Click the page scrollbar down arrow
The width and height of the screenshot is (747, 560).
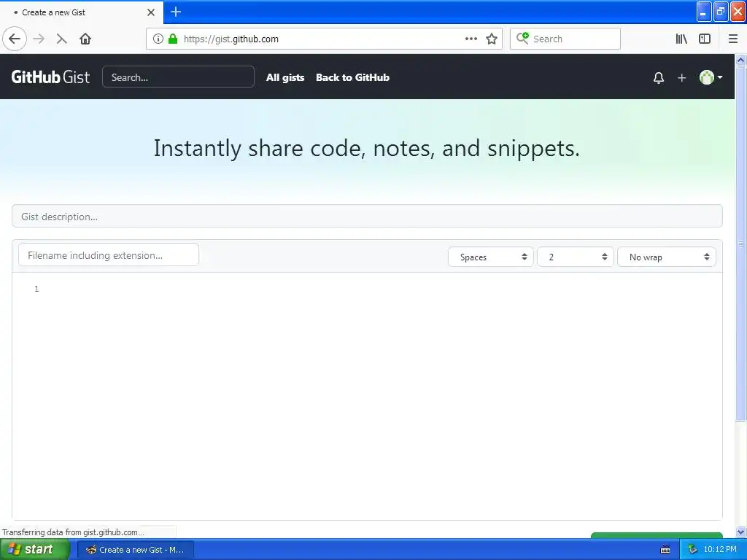click(740, 532)
